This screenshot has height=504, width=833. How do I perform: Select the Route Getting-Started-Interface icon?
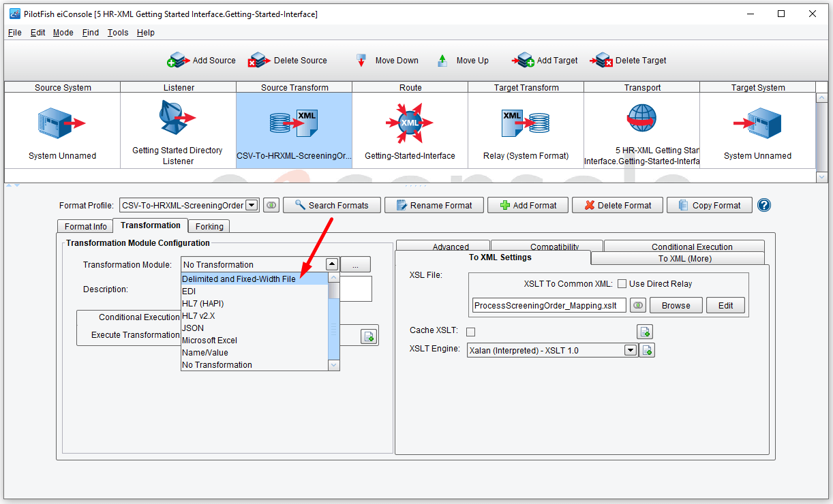click(410, 123)
